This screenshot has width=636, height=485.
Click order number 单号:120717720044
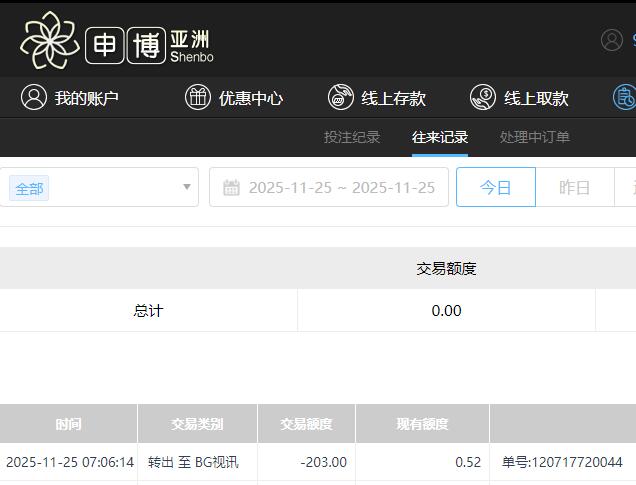point(562,462)
